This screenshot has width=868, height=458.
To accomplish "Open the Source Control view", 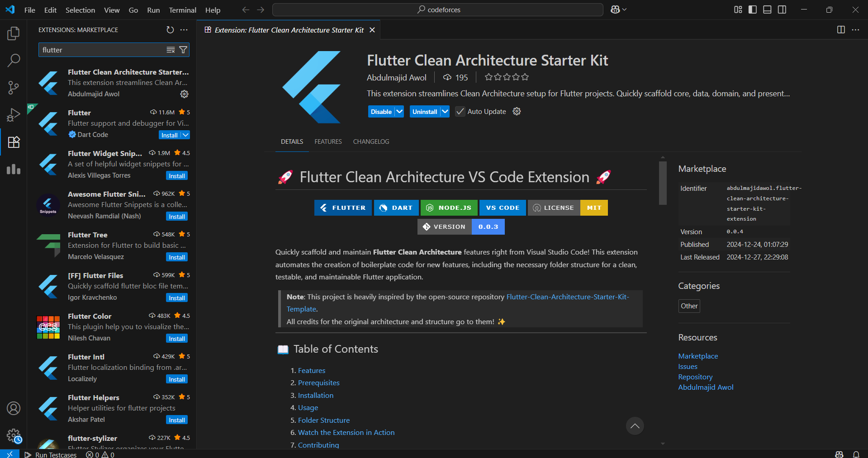I will 14,87.
